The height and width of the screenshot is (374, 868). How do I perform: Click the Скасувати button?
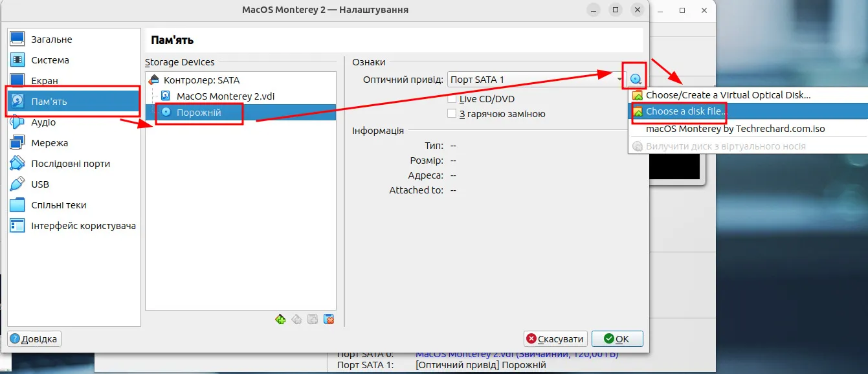tap(556, 339)
